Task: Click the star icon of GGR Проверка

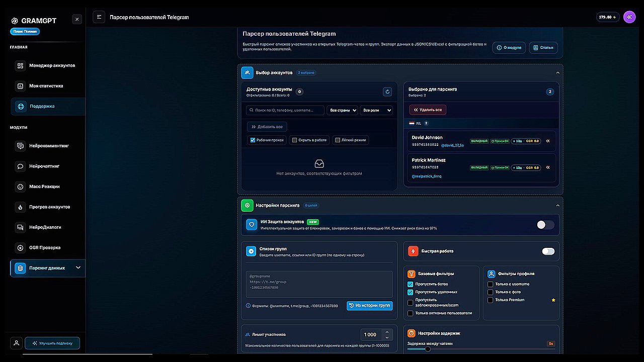Action: click(20, 247)
